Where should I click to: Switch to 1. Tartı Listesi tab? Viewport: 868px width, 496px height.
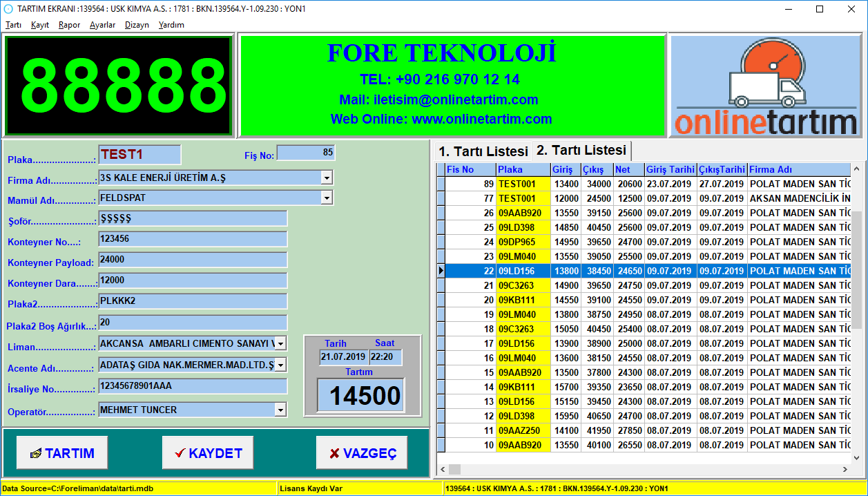coord(483,151)
